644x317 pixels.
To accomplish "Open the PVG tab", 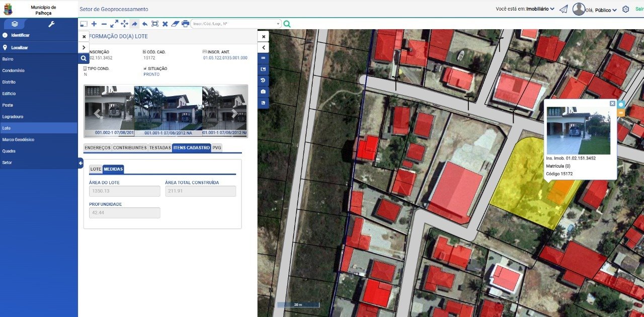I will (x=216, y=148).
